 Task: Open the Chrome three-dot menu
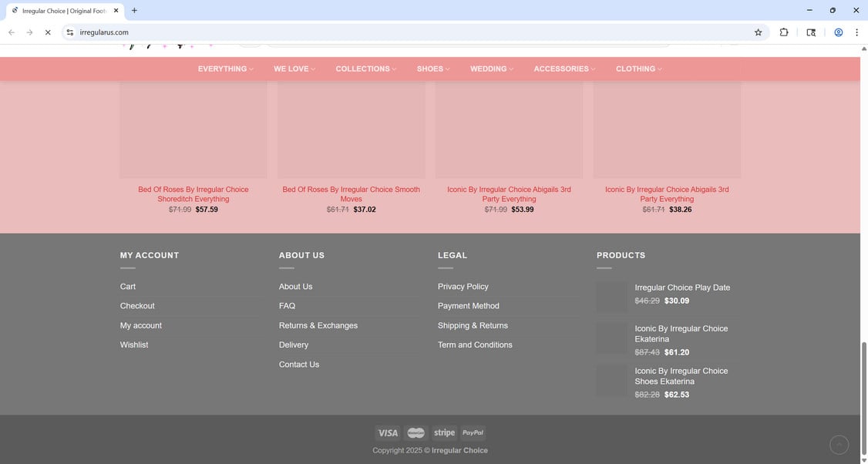click(856, 32)
